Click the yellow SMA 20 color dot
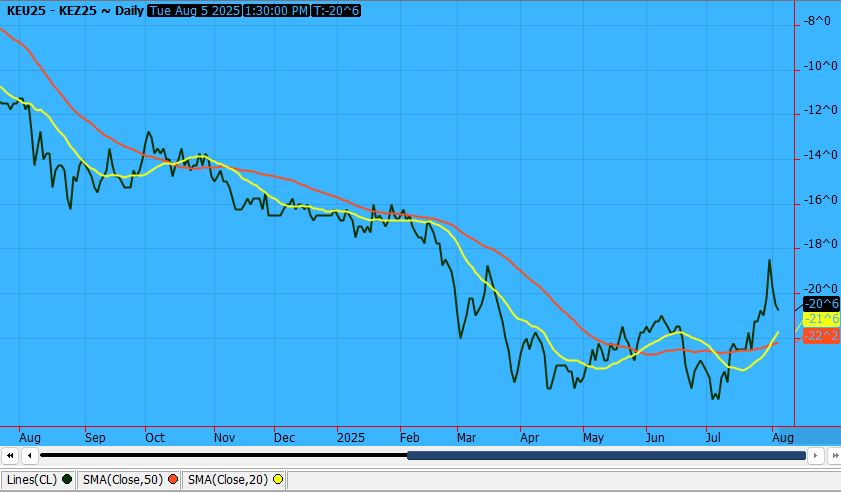The width and height of the screenshot is (841, 492). [277, 480]
